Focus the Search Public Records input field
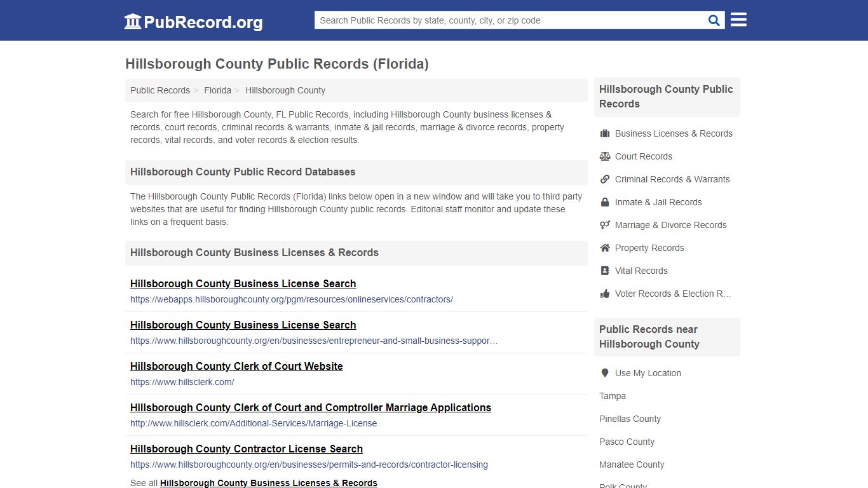Screen dimensions: 868x488 tap(510, 20)
